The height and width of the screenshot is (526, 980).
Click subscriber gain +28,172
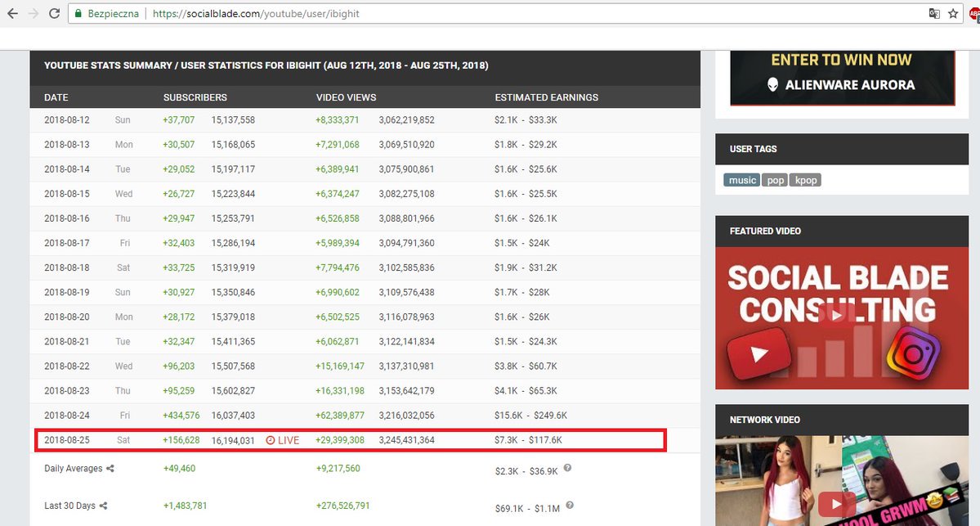179,317
